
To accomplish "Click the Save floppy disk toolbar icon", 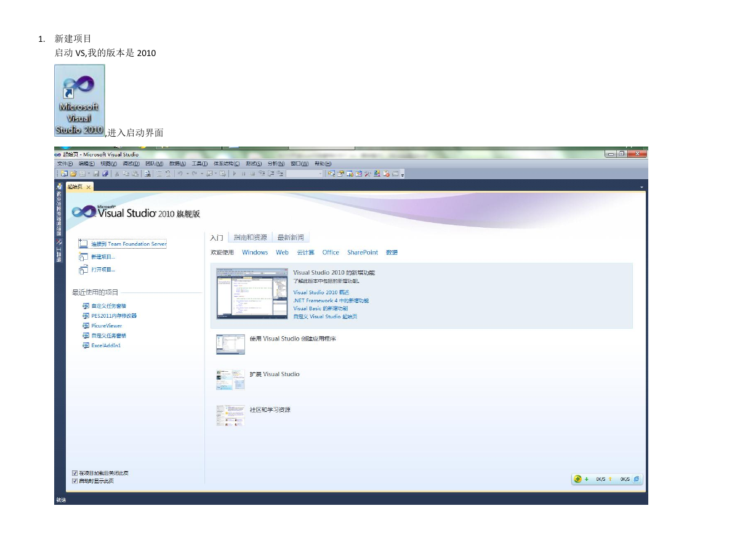I will 97,174.
